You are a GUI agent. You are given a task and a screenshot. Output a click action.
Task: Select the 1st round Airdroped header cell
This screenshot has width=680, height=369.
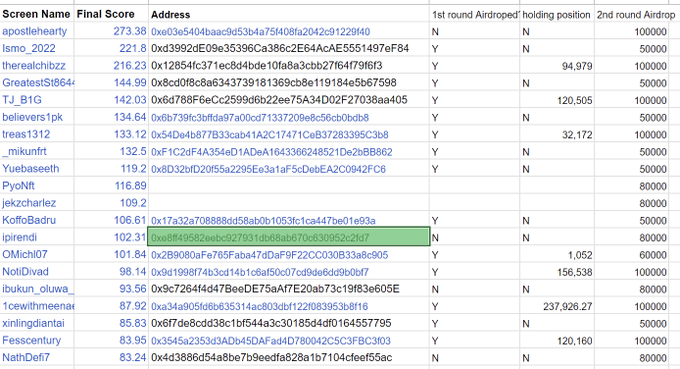pos(474,14)
